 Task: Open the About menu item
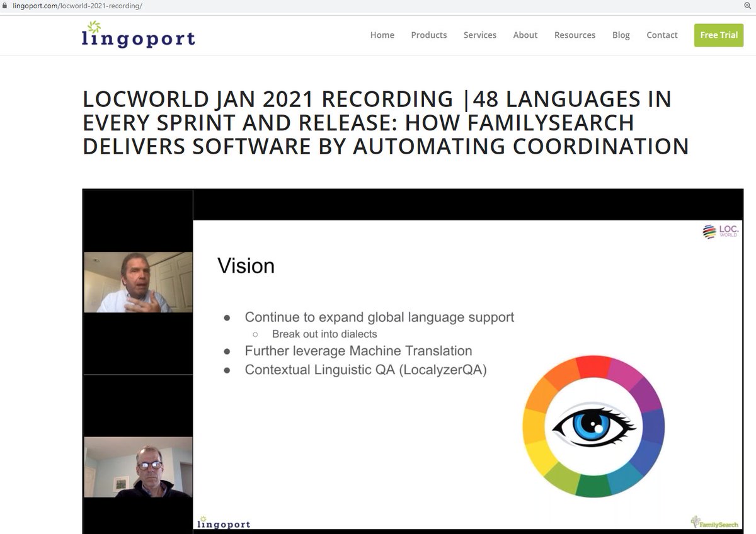[525, 35]
